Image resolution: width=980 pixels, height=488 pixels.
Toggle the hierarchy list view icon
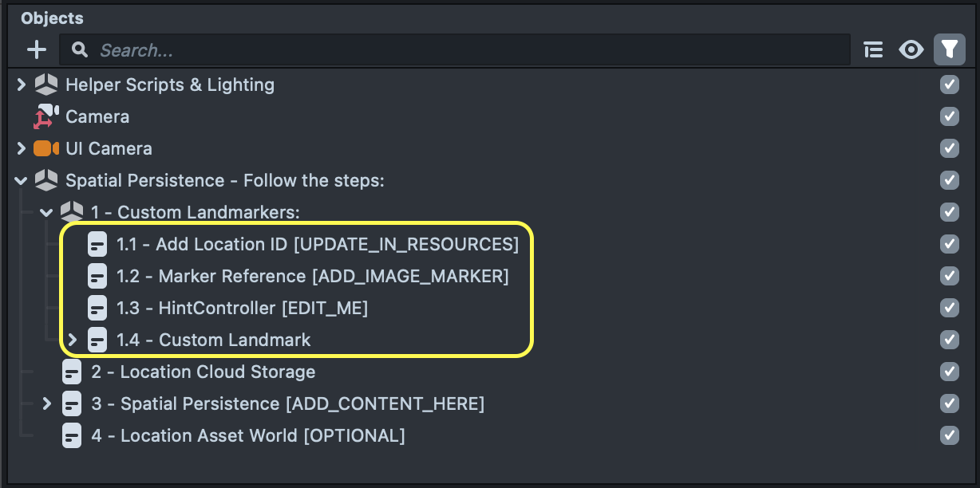click(x=873, y=50)
